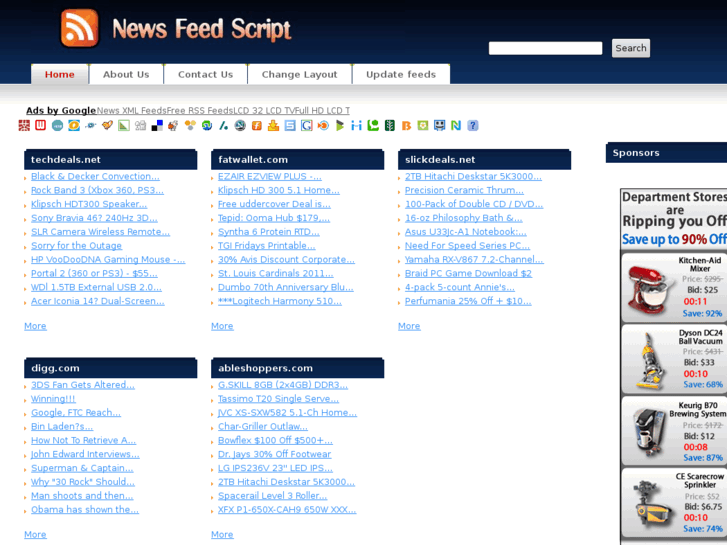The width and height of the screenshot is (727, 545).
Task: Click the orange fish circle icon
Action: [x=323, y=125]
